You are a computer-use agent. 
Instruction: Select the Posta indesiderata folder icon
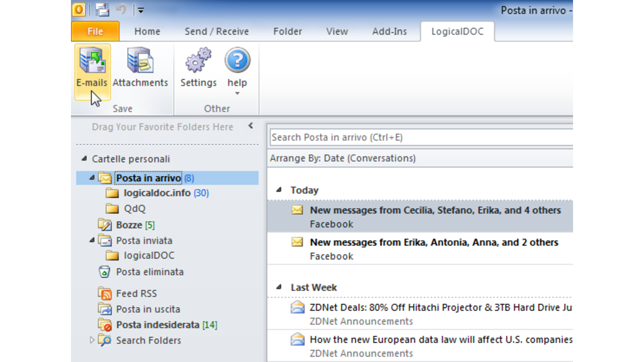point(106,325)
